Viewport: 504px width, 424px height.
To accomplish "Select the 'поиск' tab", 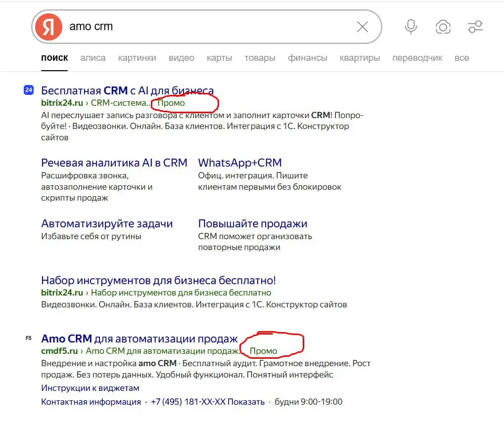I will (54, 58).
